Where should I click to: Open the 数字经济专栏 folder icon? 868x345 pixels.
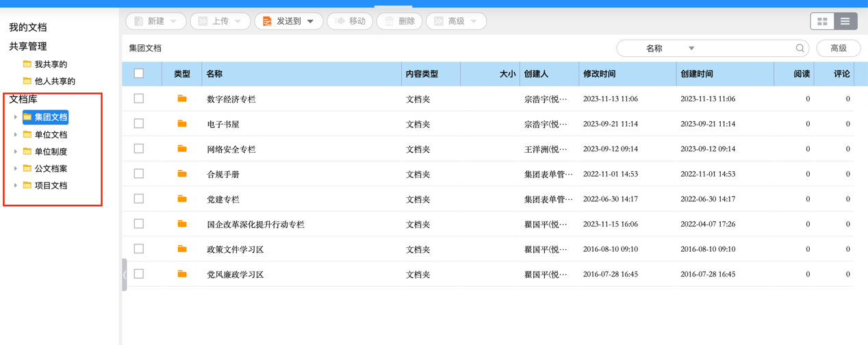182,99
